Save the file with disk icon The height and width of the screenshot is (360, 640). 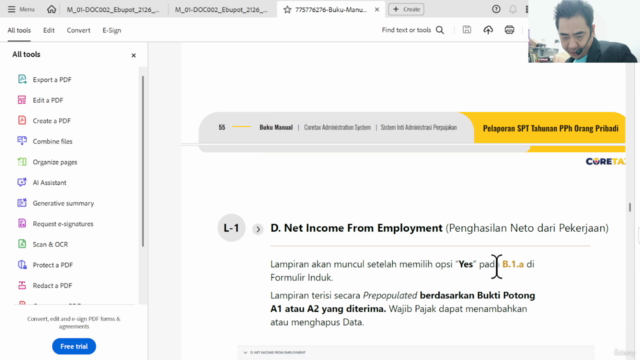pyautogui.click(x=467, y=30)
